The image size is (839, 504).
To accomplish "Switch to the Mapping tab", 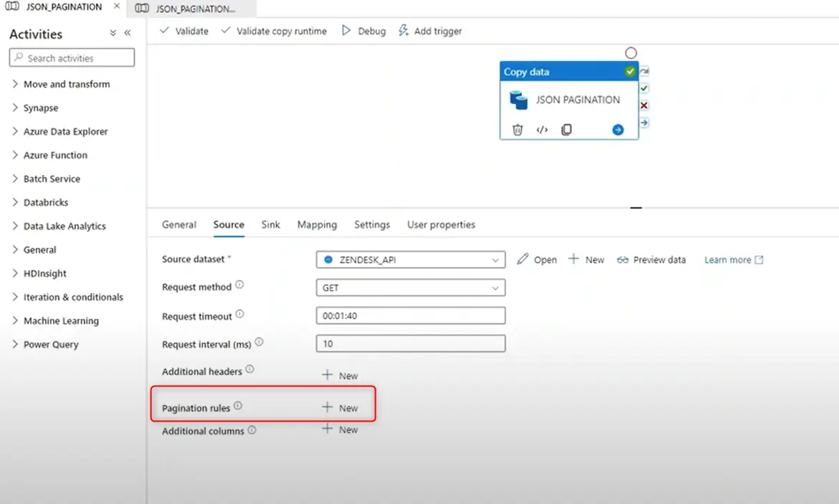I will point(317,224).
